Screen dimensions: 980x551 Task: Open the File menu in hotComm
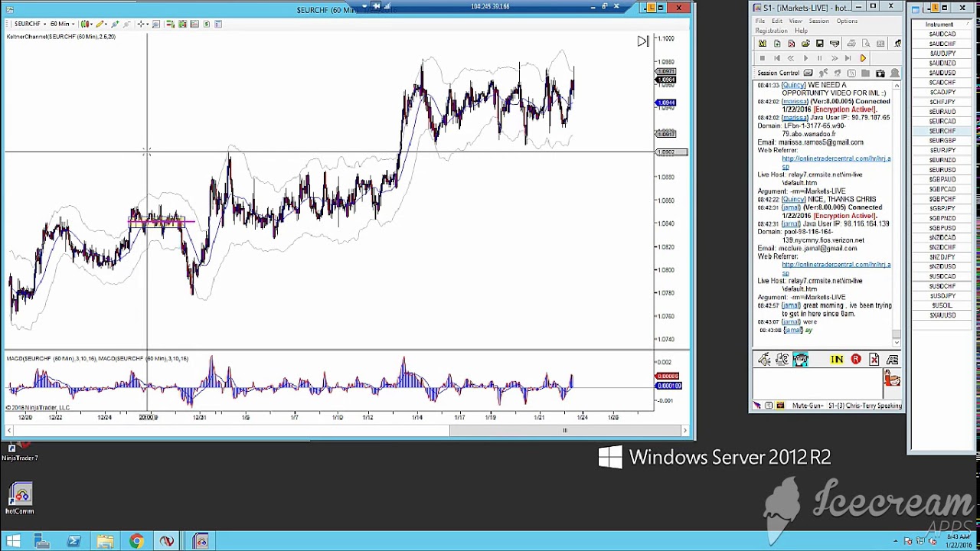tap(760, 21)
